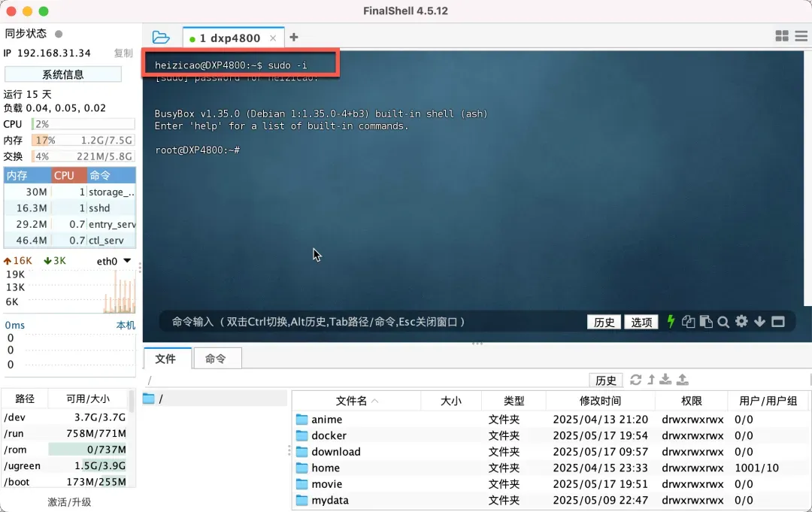The image size is (812, 512).
Task: Sort files by 修改时间 column
Action: 600,401
